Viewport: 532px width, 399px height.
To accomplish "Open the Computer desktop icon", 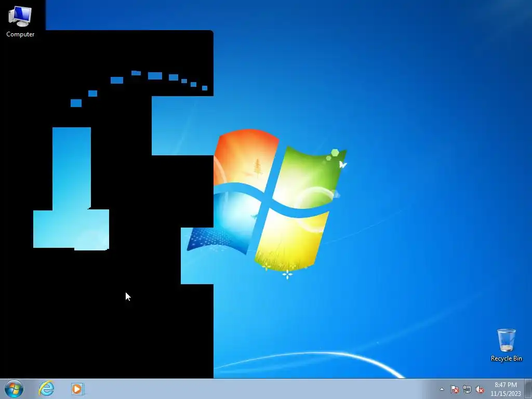I will point(20,21).
